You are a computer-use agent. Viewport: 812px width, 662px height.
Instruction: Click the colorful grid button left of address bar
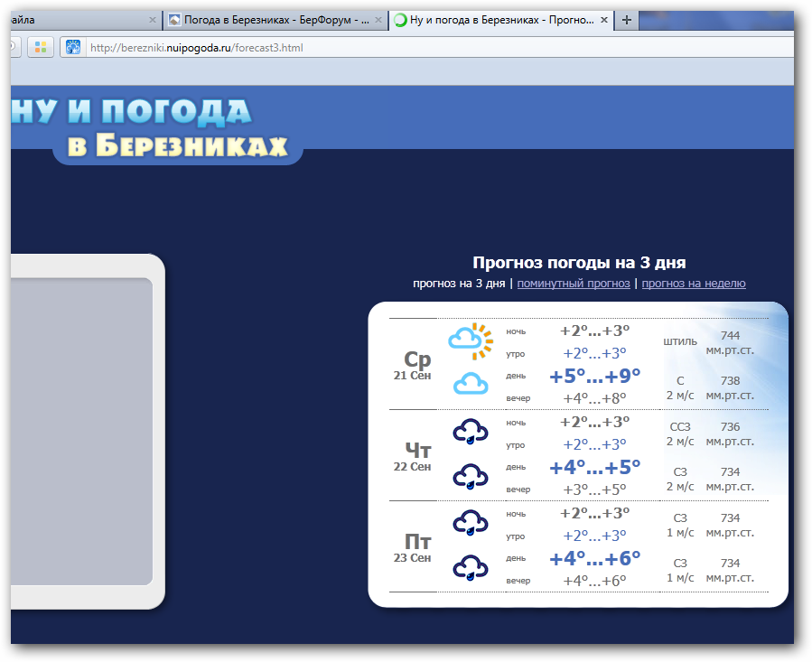pyautogui.click(x=41, y=47)
